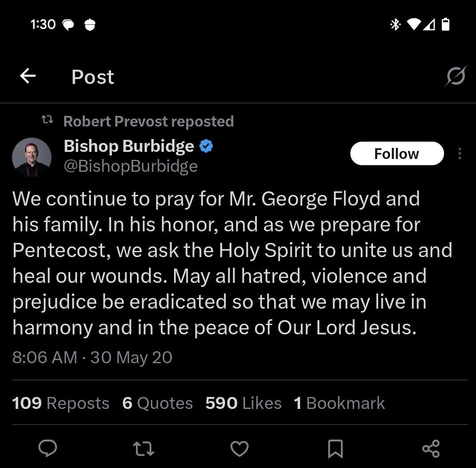The image size is (476, 468).
Task: Follow Bishop Burbidge
Action: [x=397, y=154]
